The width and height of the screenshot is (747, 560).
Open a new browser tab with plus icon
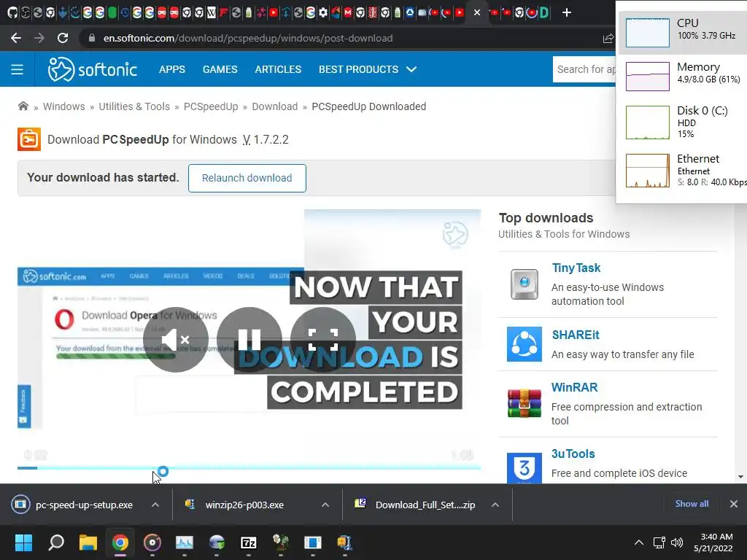pos(566,12)
